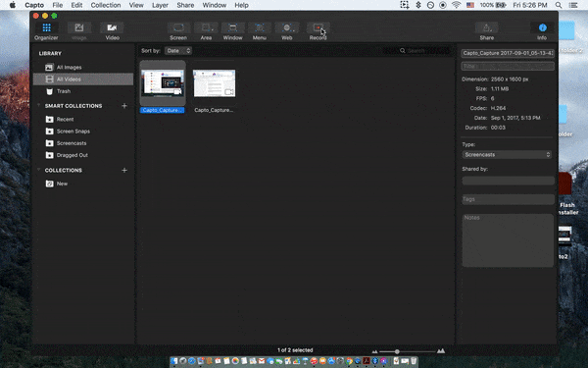
Task: Open the Capto menu
Action: 34,5
